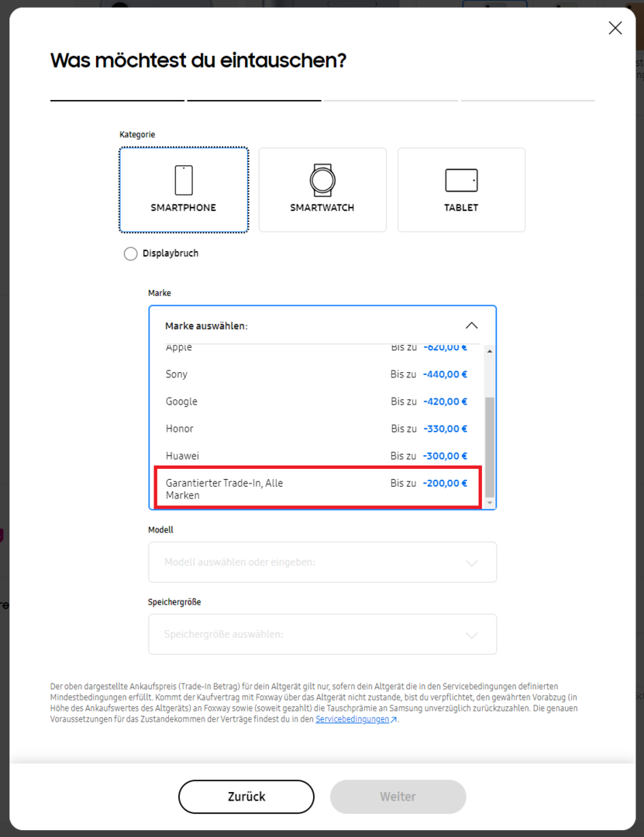Open the Modell auswählen dropdown

322,562
